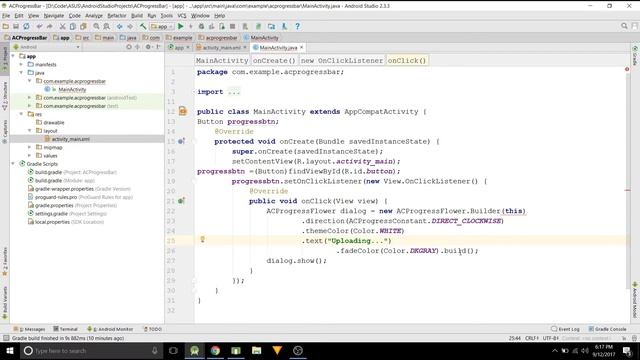Switch to the activity_main.xml editor tab
Viewport: 640px width, 360px height.
click(221, 48)
